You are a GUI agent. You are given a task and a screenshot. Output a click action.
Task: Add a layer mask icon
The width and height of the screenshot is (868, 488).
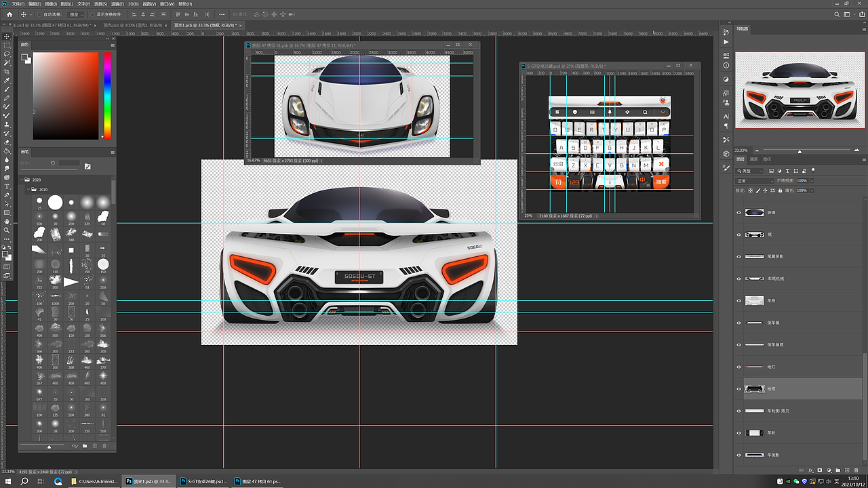pos(820,470)
